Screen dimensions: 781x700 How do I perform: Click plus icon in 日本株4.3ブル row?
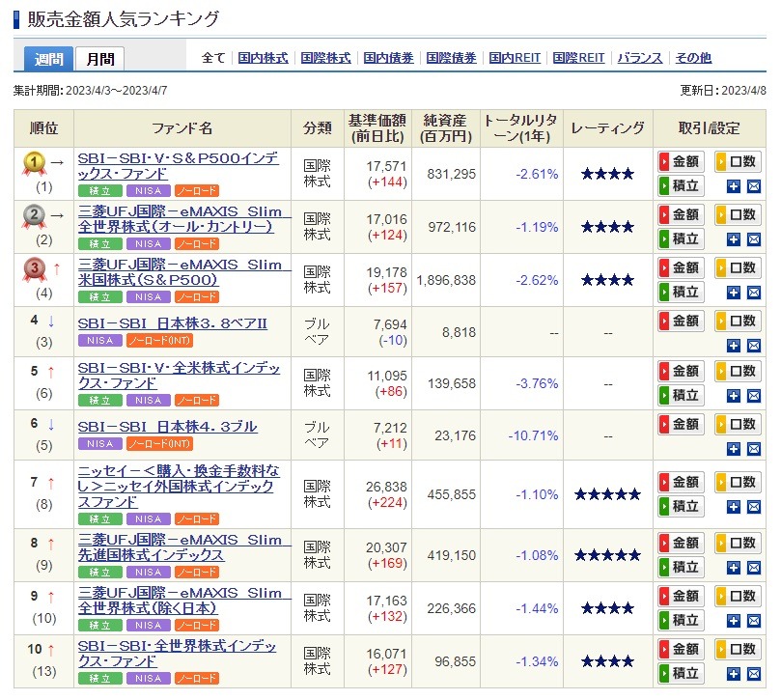(733, 449)
